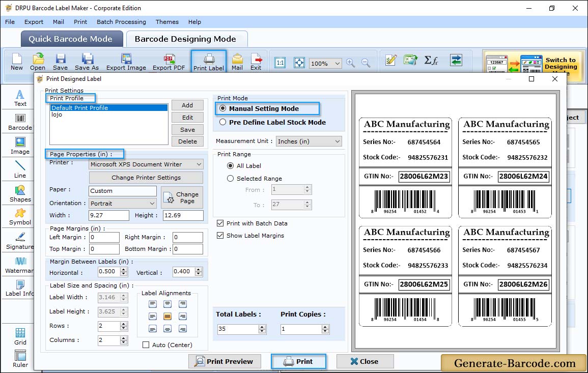Click the edit pencil note icon

391,60
